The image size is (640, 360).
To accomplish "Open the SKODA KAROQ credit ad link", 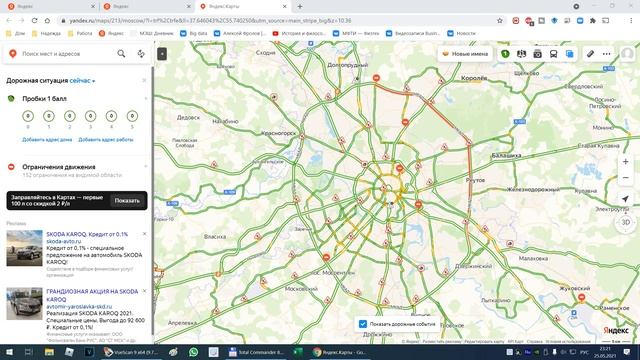I will coord(87,234).
